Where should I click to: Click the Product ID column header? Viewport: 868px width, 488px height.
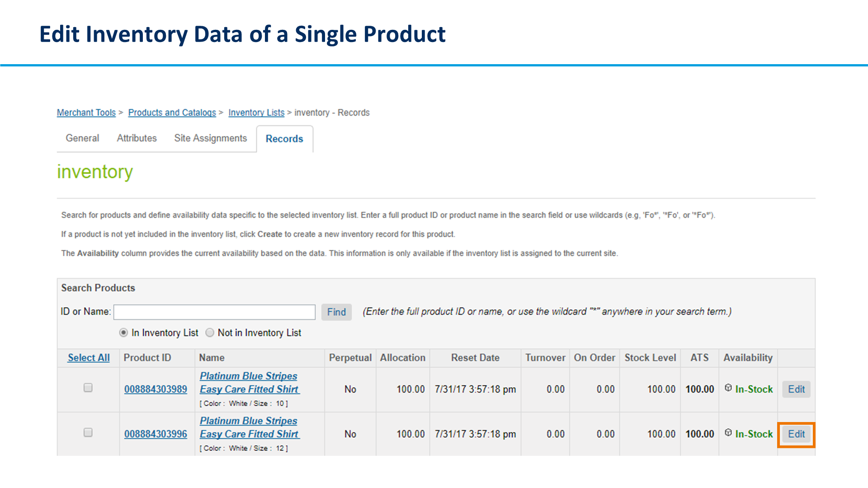147,358
